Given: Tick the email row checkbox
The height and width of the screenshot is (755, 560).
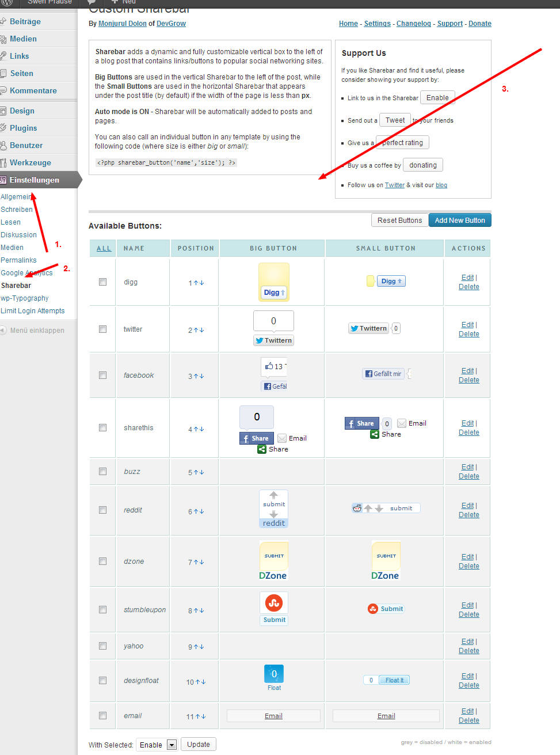Looking at the screenshot, I should [103, 716].
